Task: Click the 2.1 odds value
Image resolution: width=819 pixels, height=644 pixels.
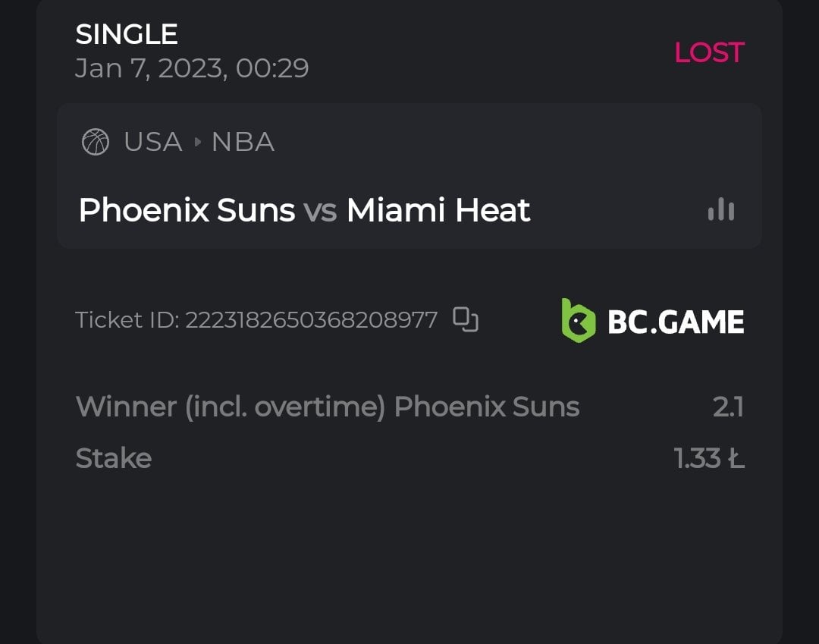Action: (728, 407)
